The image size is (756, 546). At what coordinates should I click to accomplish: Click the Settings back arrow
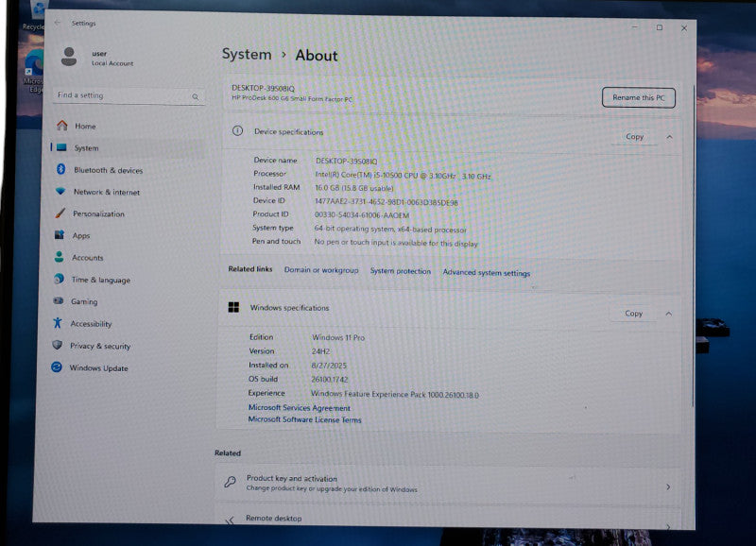click(x=58, y=23)
